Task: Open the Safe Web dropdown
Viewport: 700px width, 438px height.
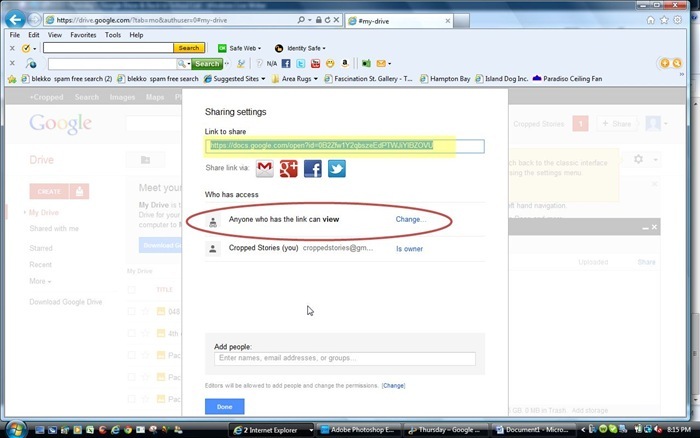Action: tap(259, 48)
